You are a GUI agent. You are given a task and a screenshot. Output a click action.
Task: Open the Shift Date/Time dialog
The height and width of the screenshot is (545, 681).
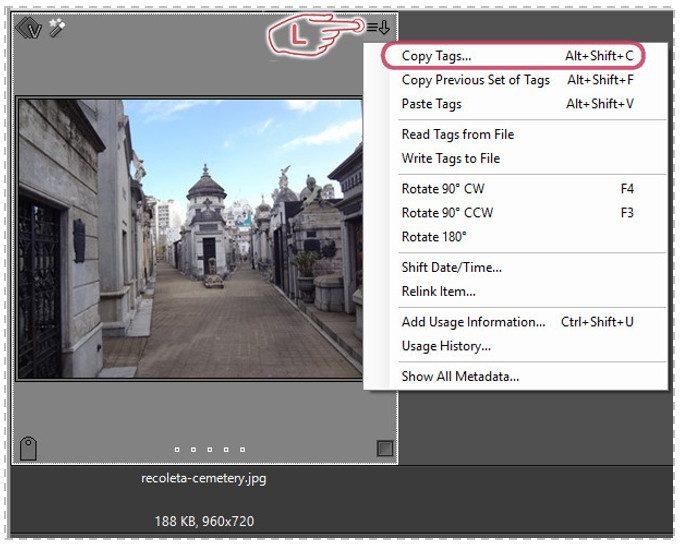click(x=451, y=267)
